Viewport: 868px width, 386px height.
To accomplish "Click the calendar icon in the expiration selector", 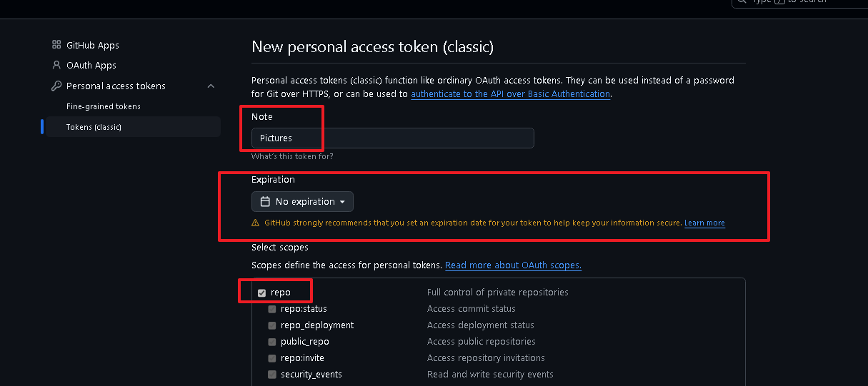I will click(265, 202).
